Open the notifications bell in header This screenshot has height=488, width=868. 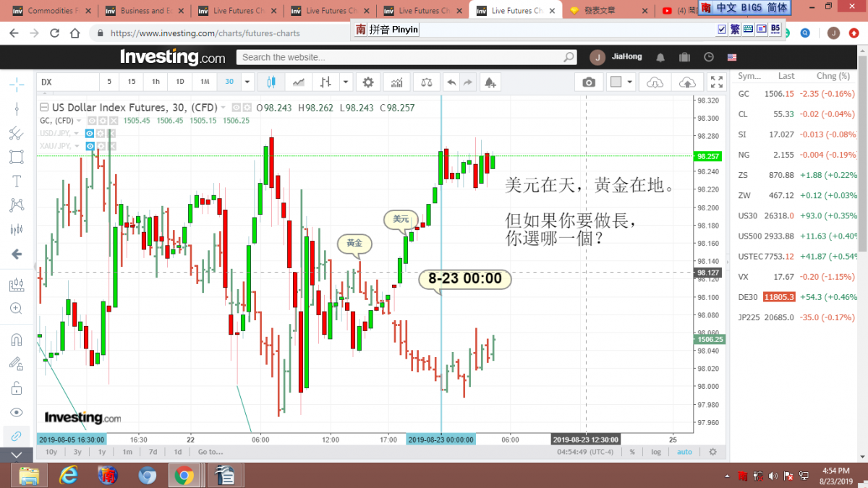pyautogui.click(x=660, y=57)
